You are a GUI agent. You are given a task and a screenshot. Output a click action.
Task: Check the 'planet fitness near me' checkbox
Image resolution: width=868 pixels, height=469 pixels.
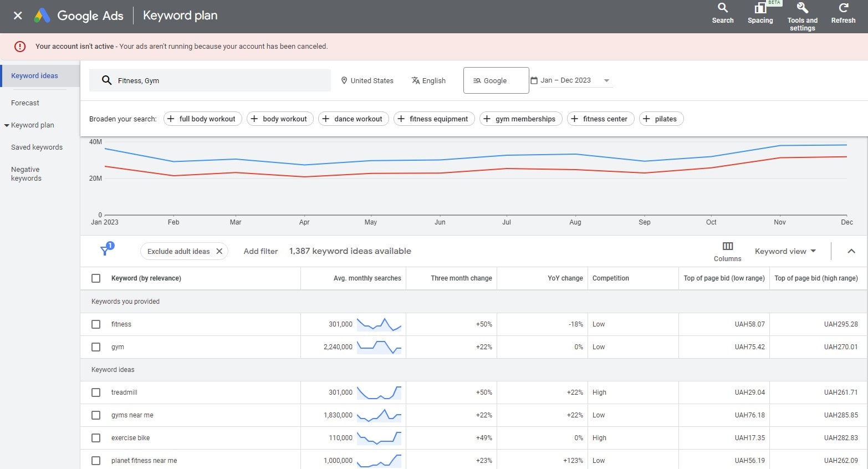96,461
